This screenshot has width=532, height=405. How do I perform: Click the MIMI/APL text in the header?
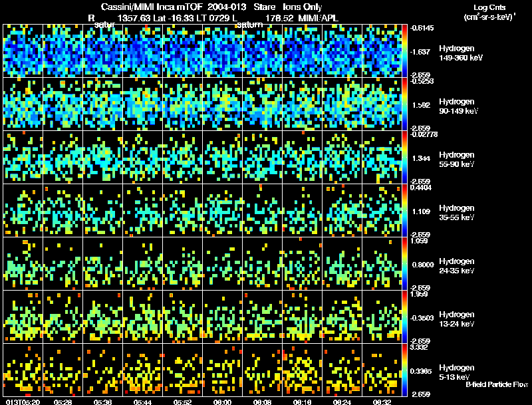[x=319, y=18]
